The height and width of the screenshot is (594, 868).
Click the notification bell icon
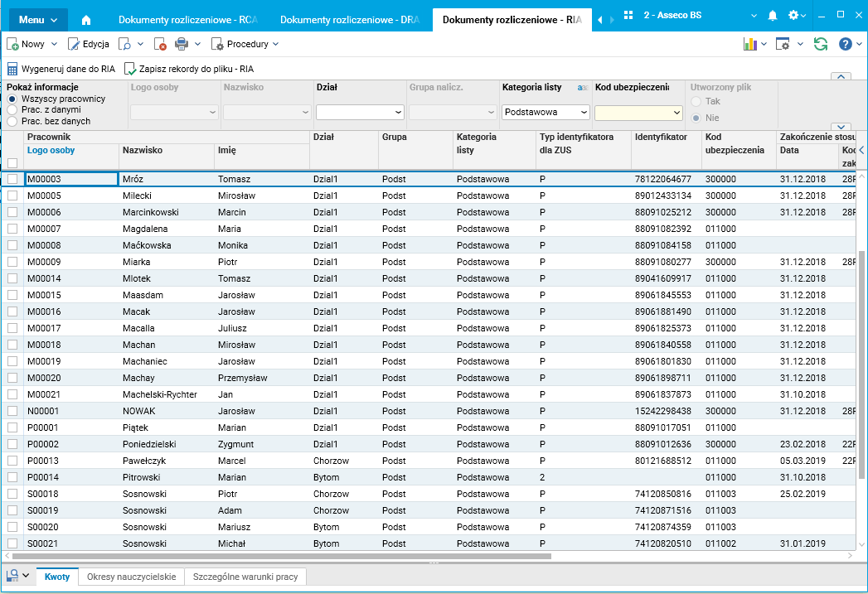(773, 16)
